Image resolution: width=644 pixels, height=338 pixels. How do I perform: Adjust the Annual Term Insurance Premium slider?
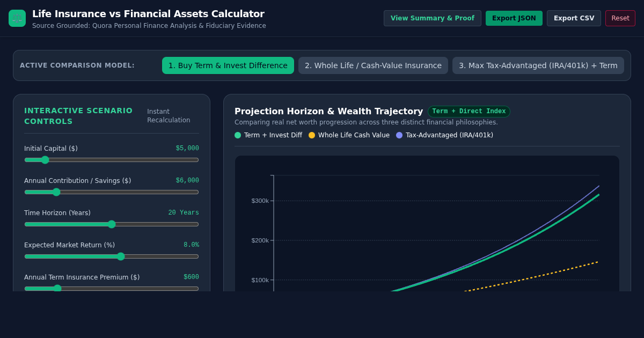(112, 288)
